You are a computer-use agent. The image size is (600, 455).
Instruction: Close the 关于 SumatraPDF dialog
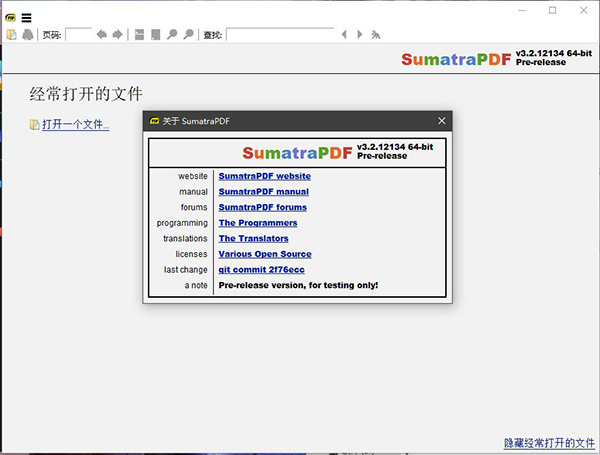(x=442, y=121)
